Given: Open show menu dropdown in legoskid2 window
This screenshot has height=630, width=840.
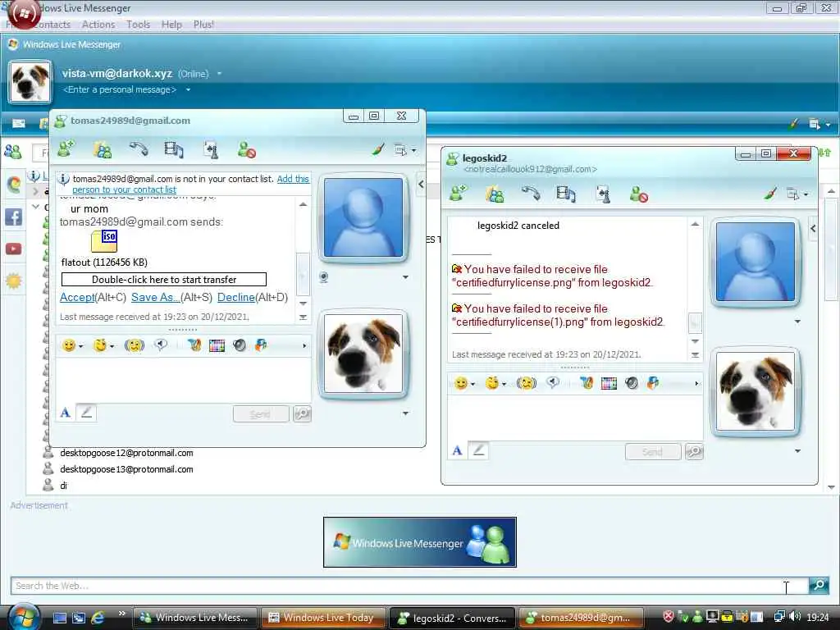Looking at the screenshot, I should point(797,194).
